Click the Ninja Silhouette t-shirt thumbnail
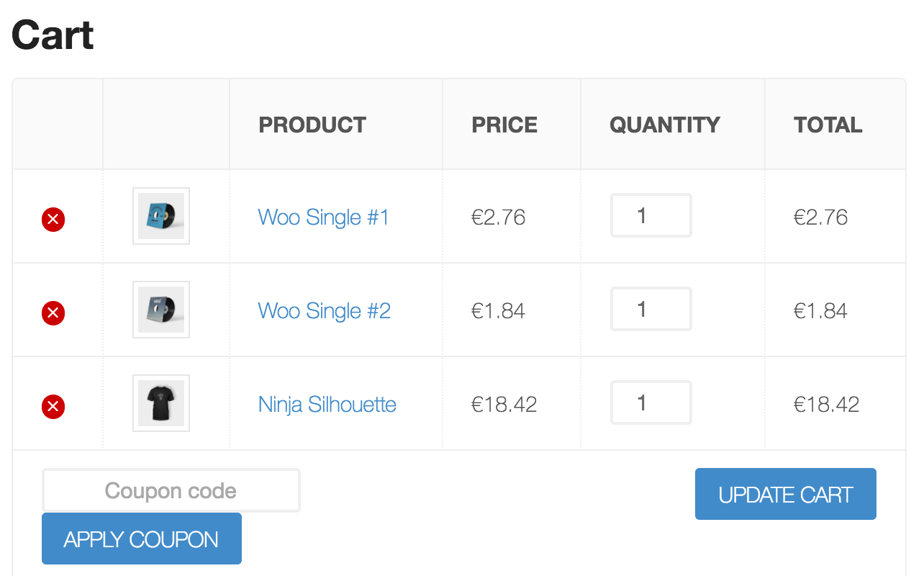This screenshot has width=924, height=576. pyautogui.click(x=160, y=403)
